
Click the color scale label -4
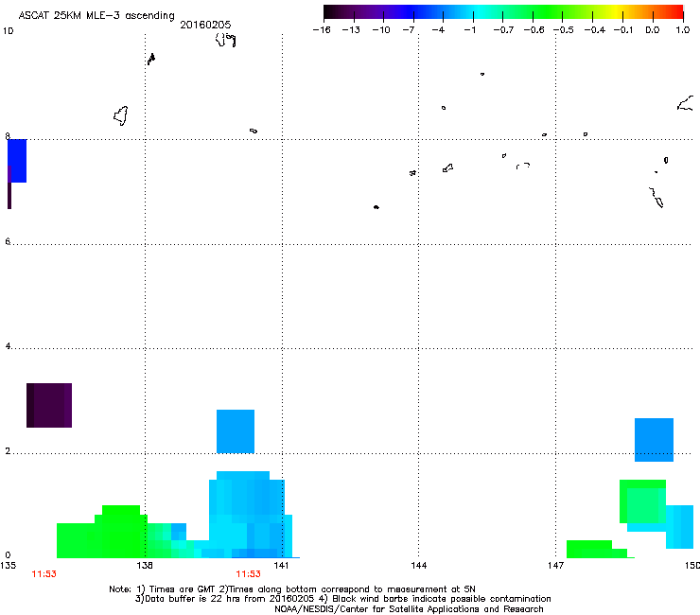pyautogui.click(x=438, y=30)
